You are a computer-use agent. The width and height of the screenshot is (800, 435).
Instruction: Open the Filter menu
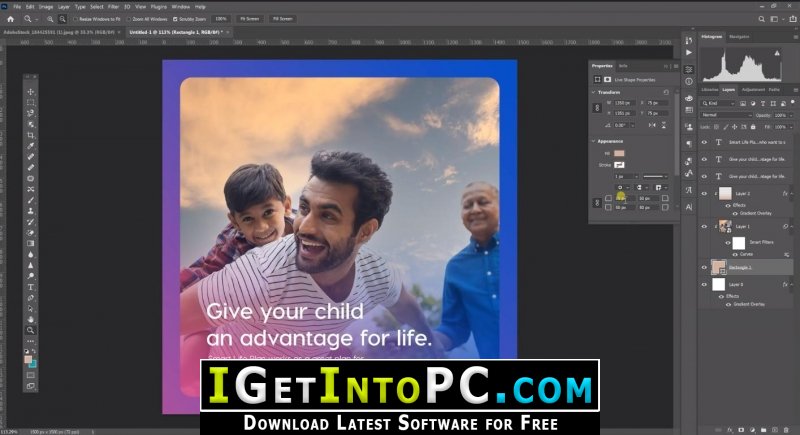113,7
